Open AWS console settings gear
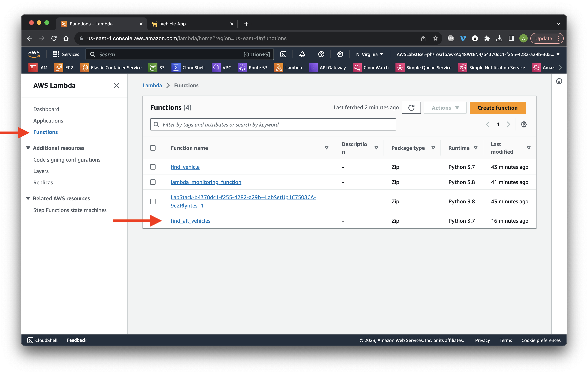 coord(340,54)
